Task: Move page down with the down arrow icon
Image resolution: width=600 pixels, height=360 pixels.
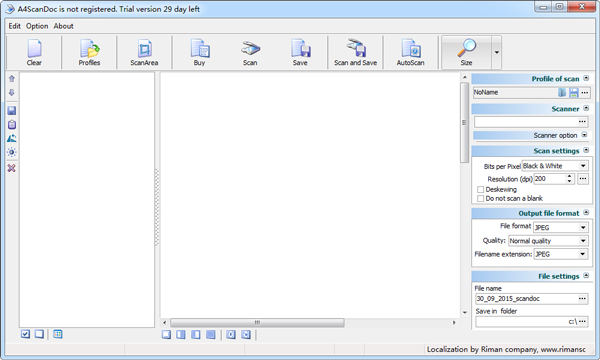Action: pos(12,93)
